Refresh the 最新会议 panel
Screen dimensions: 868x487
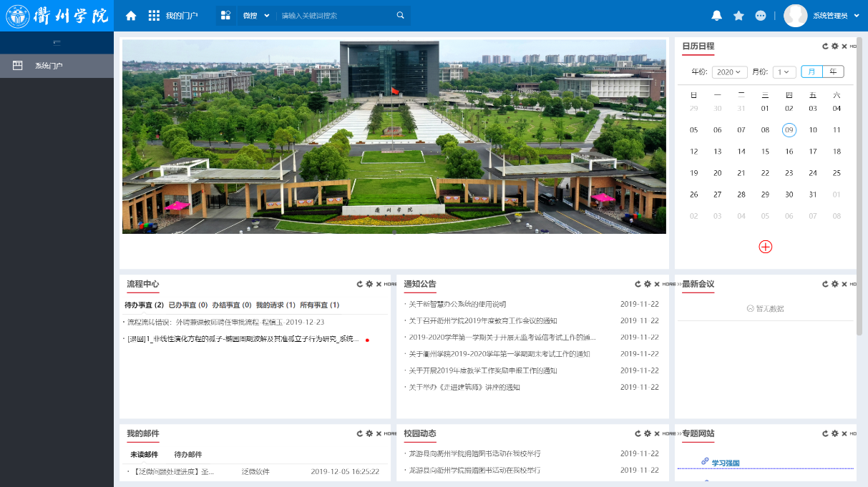click(x=825, y=284)
